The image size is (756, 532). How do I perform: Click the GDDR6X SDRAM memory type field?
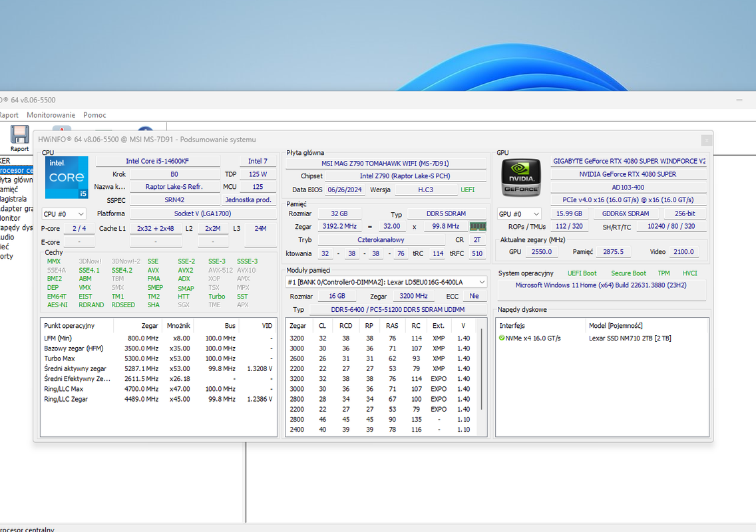pyautogui.click(x=626, y=213)
